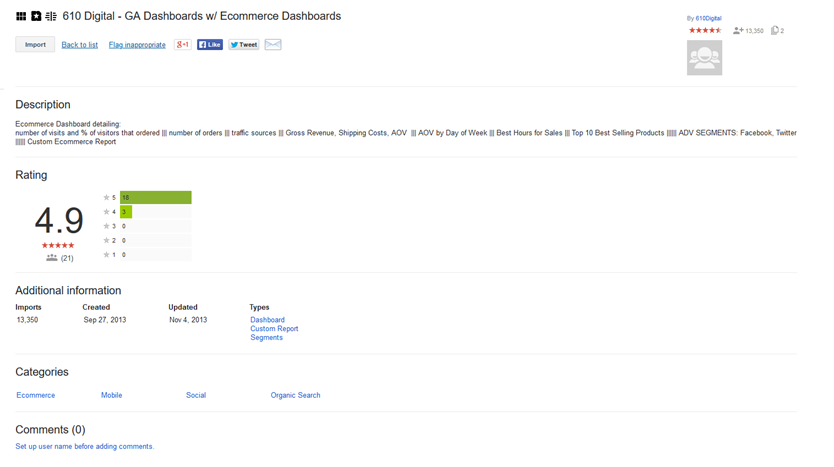Open the Dashboard type link
Viewport: 834px width, 467px height.
[267, 320]
